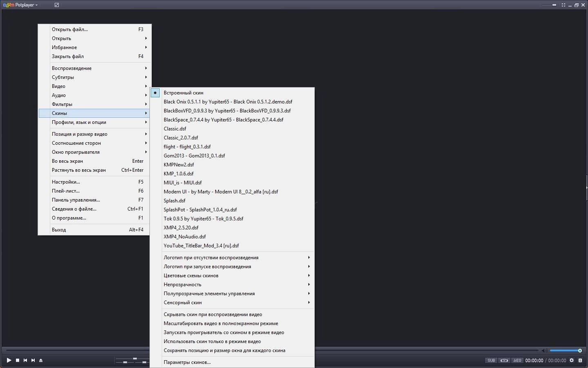Click the pin/compact icon in the title bar
This screenshot has height=368, width=588.
(x=57, y=5)
